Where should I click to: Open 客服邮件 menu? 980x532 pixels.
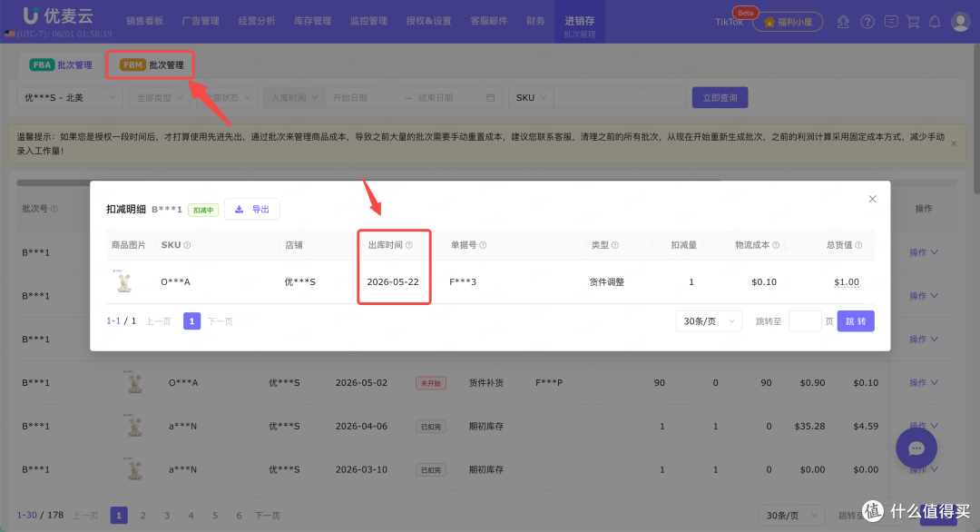(489, 21)
